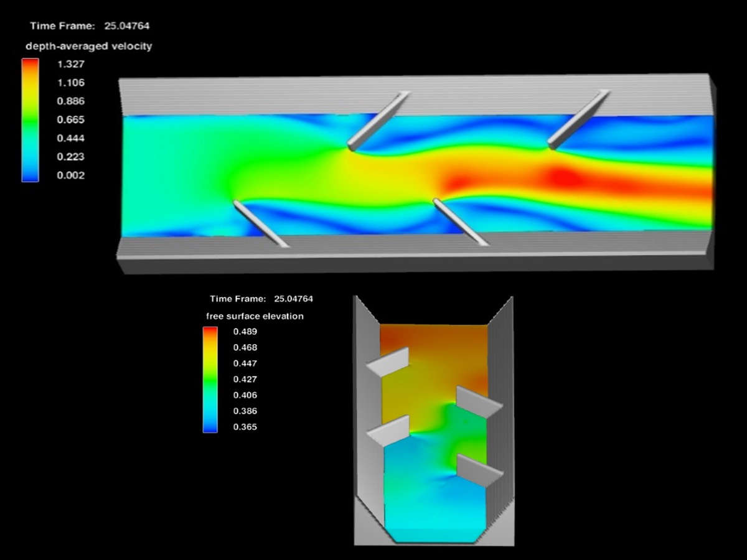Click elevation legend value 0.406

(x=245, y=395)
